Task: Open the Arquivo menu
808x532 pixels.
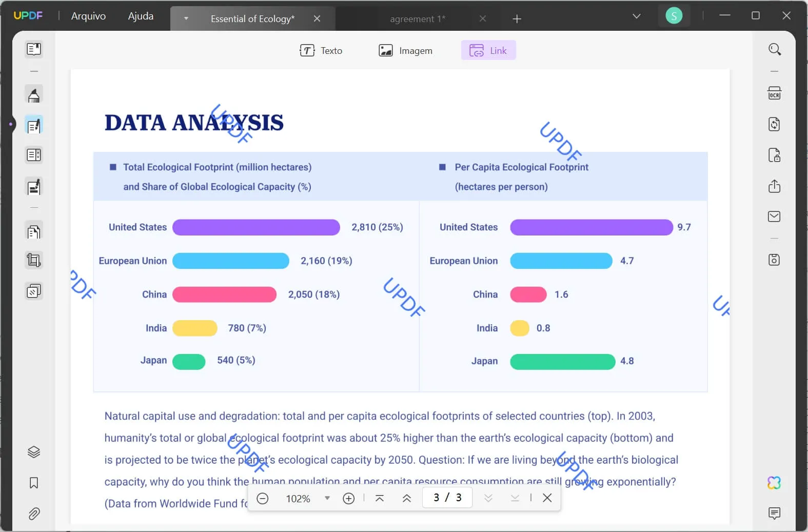Action: [88, 16]
